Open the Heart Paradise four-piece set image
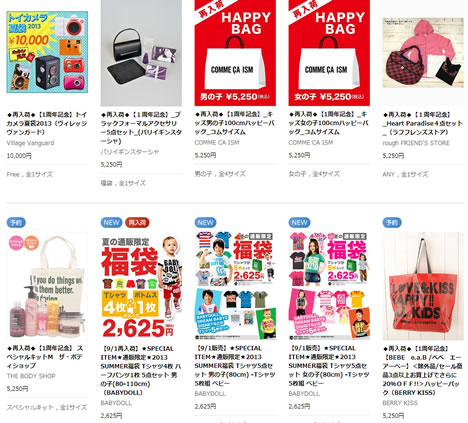The width and height of the screenshot is (468, 423). click(x=423, y=53)
